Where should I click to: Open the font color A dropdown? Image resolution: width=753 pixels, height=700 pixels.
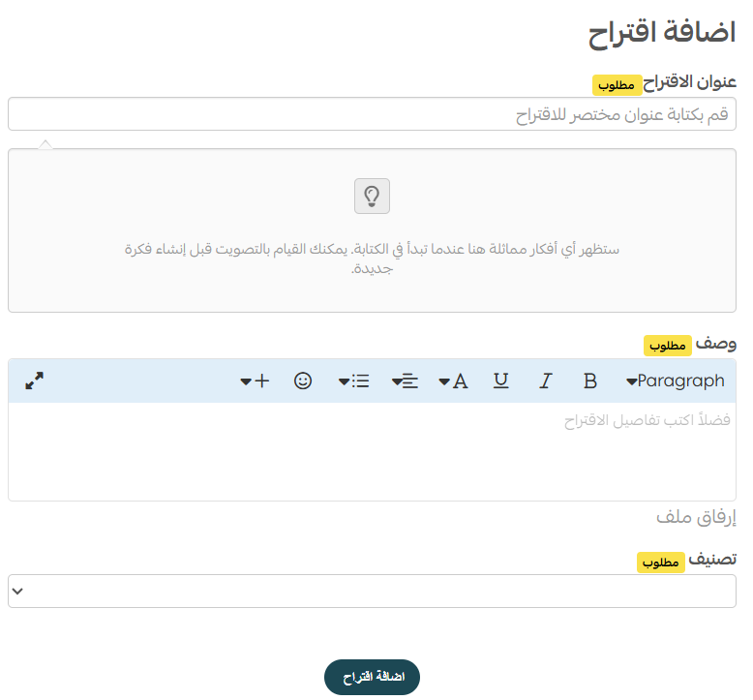click(453, 381)
